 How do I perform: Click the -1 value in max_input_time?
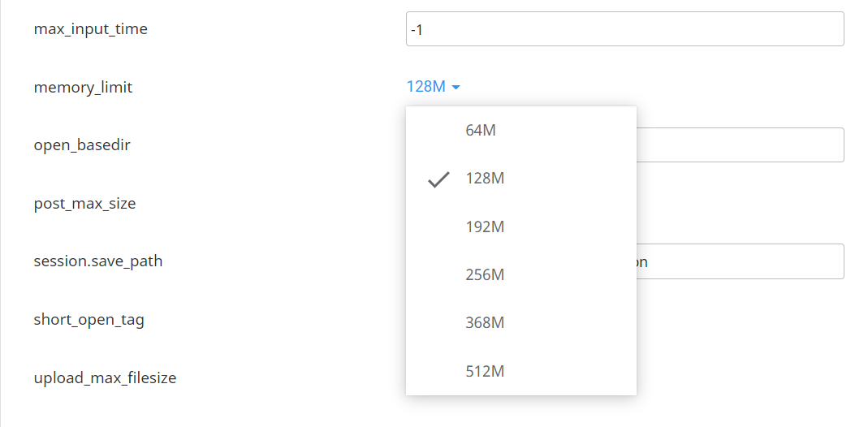[417, 30]
